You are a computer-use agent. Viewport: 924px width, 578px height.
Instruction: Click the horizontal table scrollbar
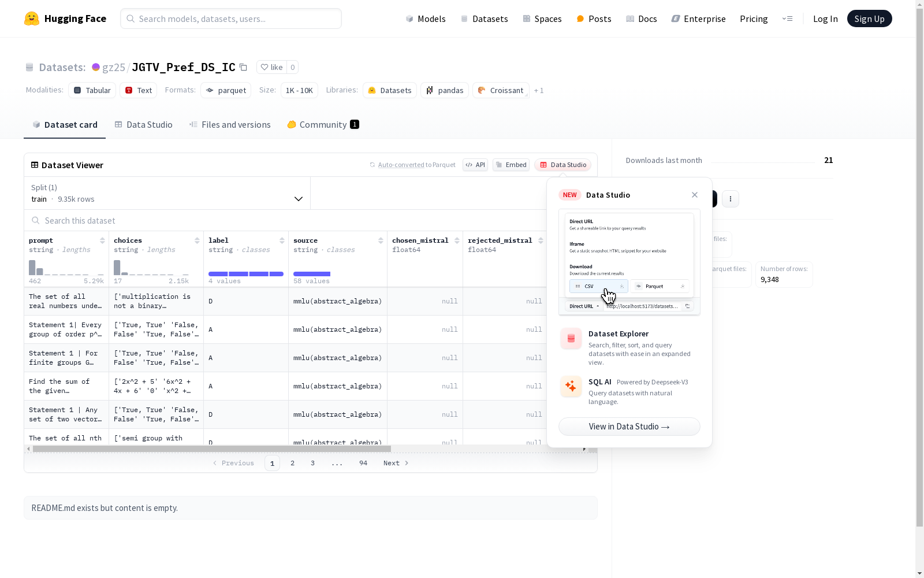[212, 449]
